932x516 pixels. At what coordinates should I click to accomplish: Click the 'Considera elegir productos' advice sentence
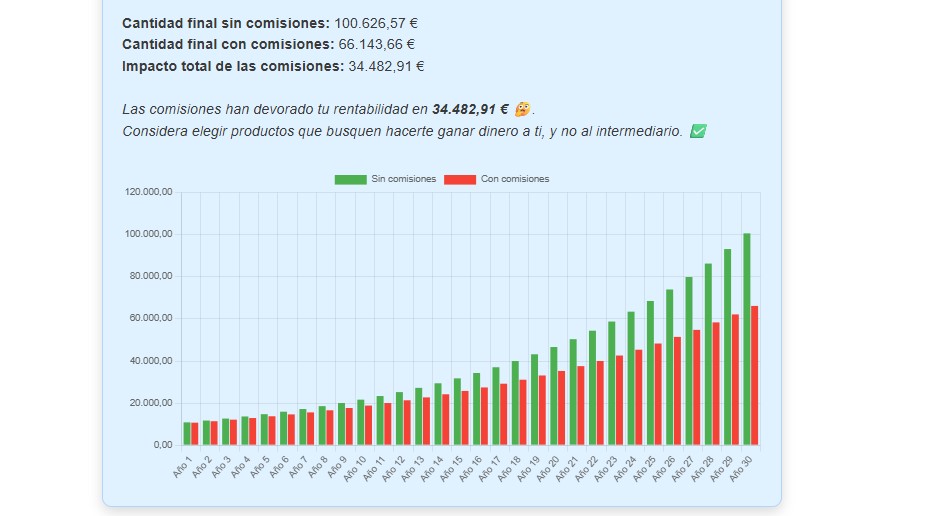[402, 131]
